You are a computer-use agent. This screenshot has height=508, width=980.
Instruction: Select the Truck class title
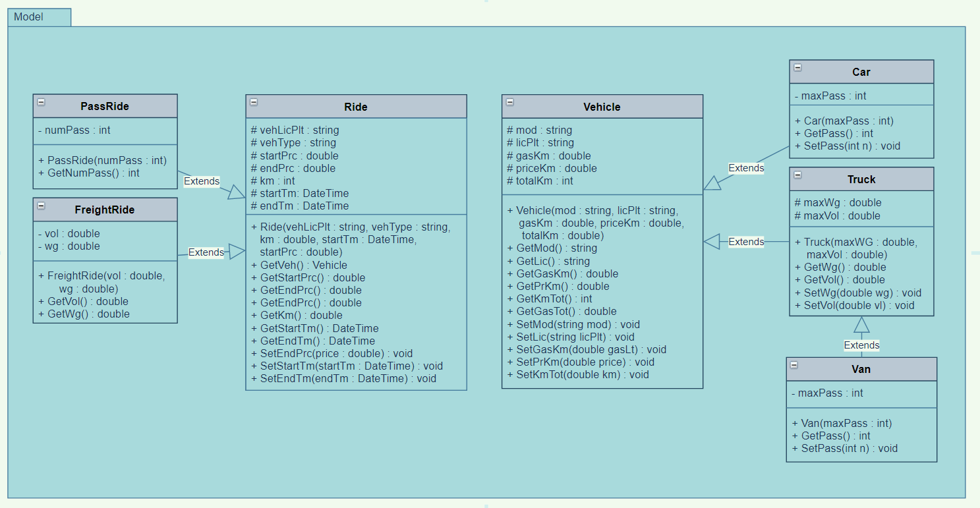(x=861, y=179)
